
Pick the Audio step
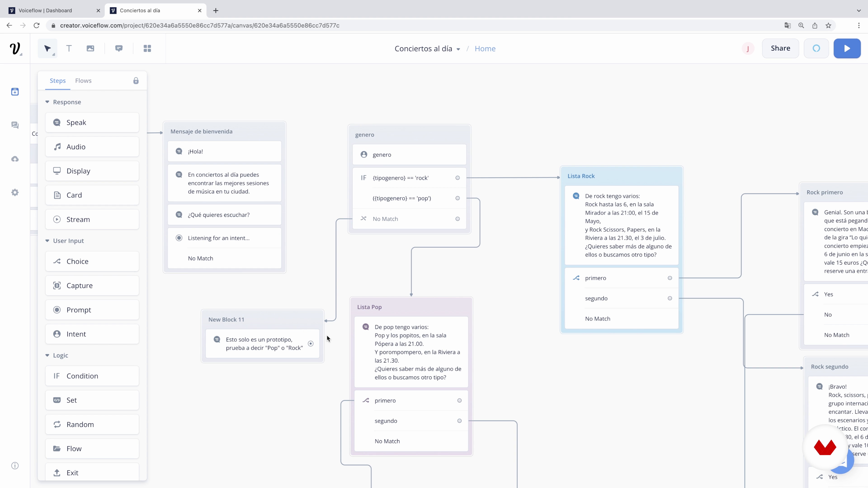click(x=92, y=147)
